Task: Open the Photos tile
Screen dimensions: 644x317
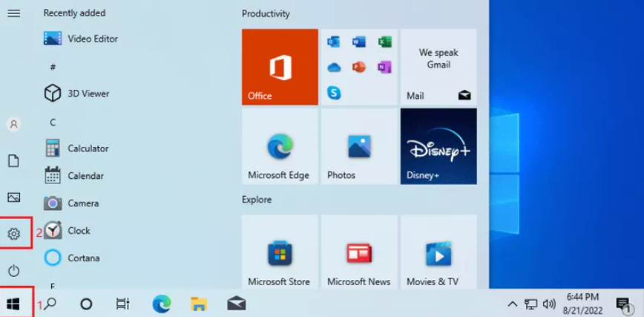Action: (359, 146)
